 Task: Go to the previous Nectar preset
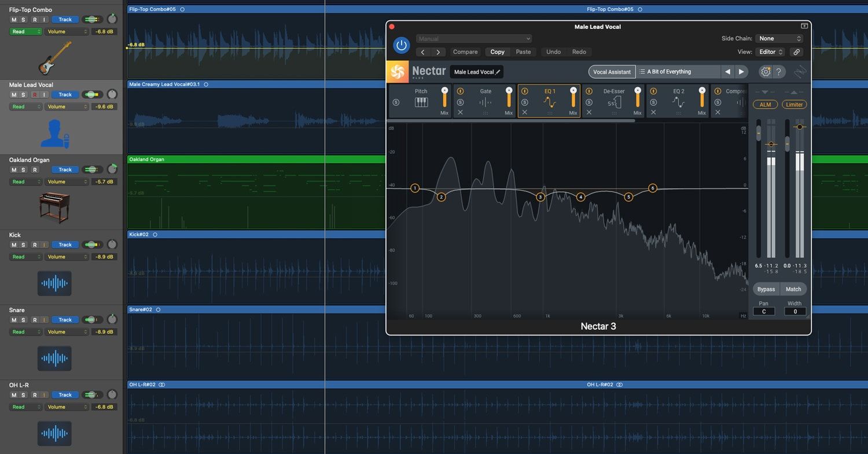tap(727, 72)
